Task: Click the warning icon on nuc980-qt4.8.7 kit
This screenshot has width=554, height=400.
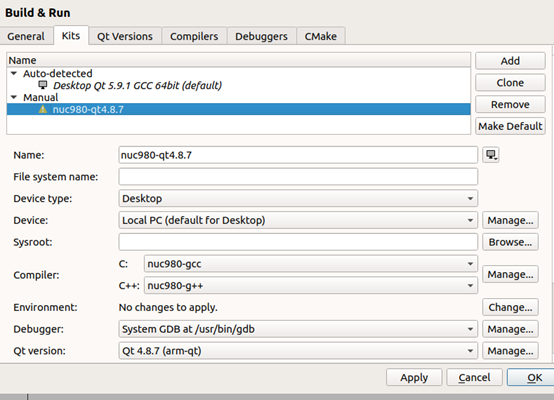Action: [43, 109]
